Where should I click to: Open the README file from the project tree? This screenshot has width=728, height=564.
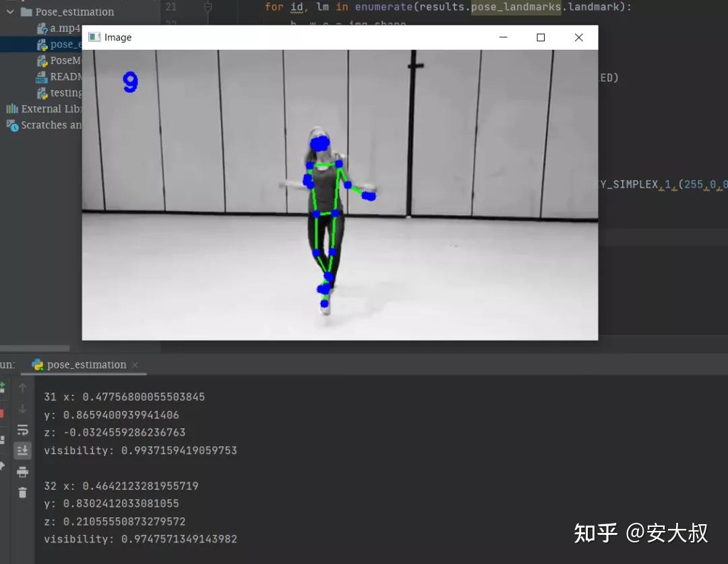click(61, 76)
